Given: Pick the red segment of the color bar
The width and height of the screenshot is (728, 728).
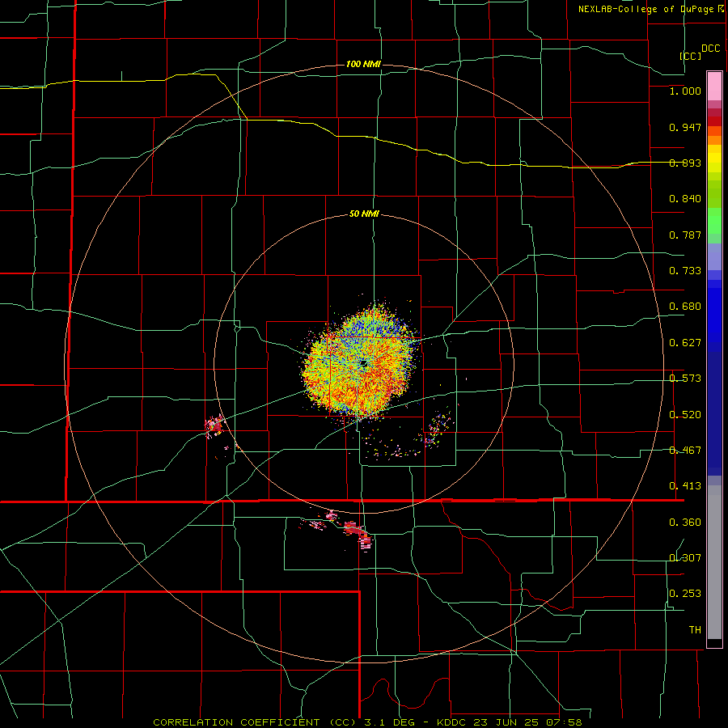Looking at the screenshot, I should point(714,121).
